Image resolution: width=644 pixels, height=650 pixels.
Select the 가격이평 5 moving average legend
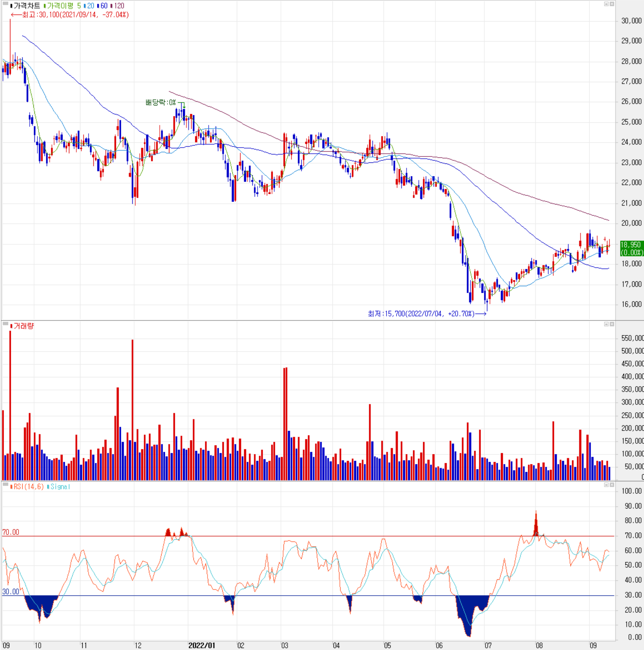click(x=62, y=6)
